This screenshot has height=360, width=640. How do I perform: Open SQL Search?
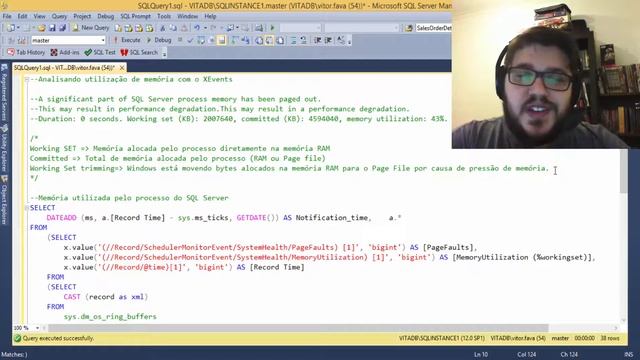tap(139, 52)
